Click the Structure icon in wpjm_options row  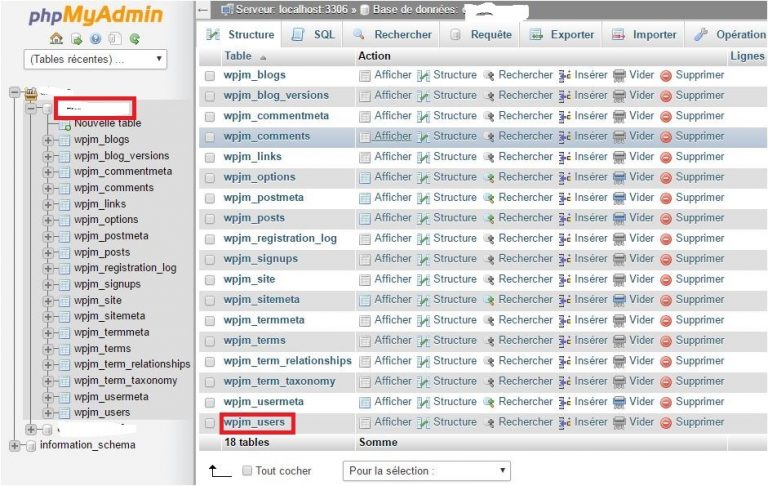[x=423, y=178]
